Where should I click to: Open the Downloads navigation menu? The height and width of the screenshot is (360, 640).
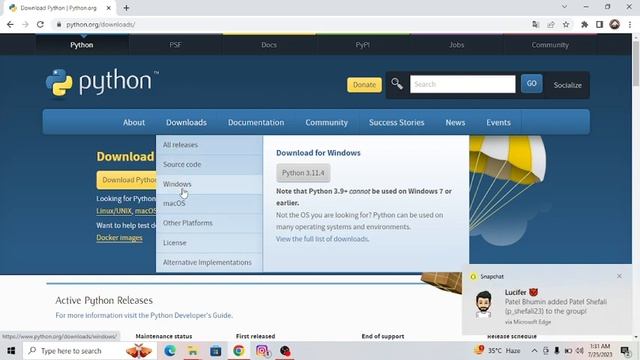click(186, 122)
